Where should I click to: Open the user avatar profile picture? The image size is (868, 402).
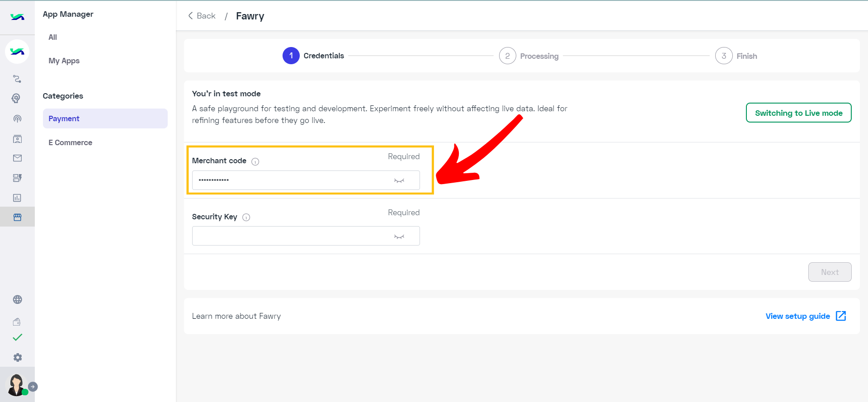coord(17,385)
